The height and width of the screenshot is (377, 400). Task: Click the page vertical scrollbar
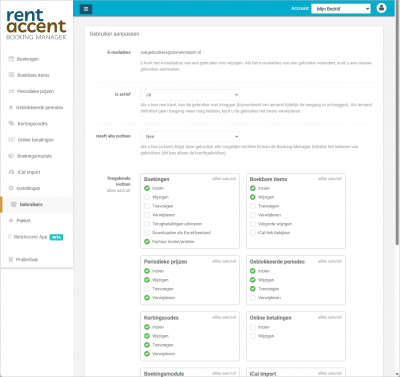tap(397, 123)
